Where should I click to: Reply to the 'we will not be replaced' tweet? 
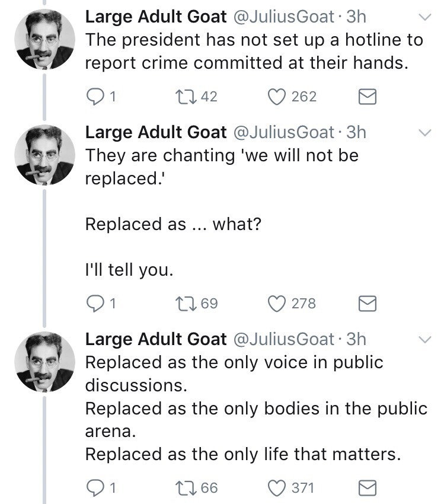(x=94, y=304)
